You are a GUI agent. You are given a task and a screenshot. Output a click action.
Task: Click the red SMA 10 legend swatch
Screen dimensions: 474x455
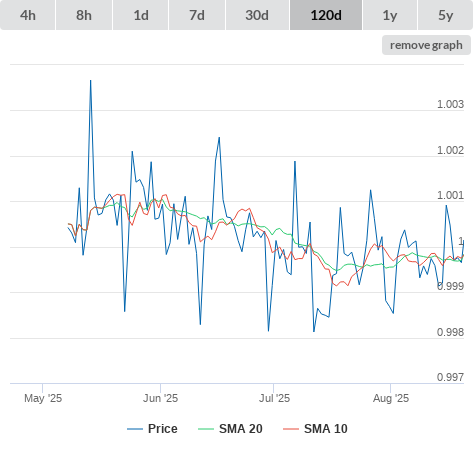(x=291, y=429)
